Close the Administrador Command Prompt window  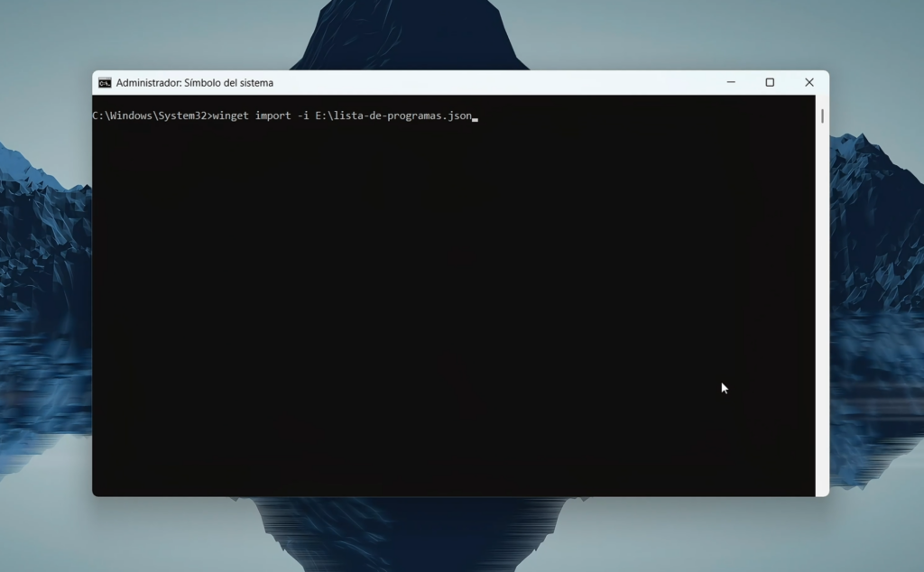[x=809, y=82]
